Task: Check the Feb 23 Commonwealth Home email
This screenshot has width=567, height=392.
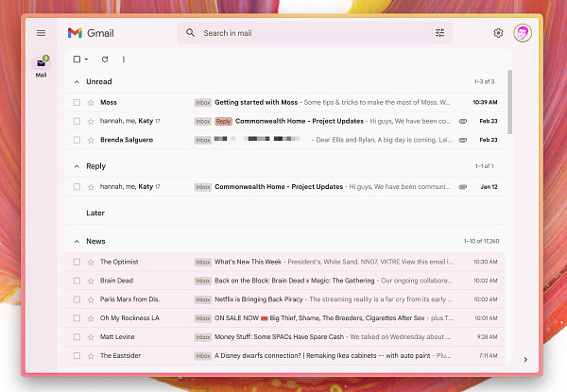Action: click(77, 121)
